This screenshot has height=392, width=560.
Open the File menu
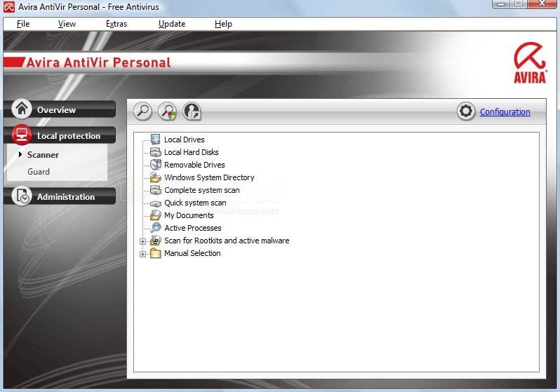click(x=23, y=24)
